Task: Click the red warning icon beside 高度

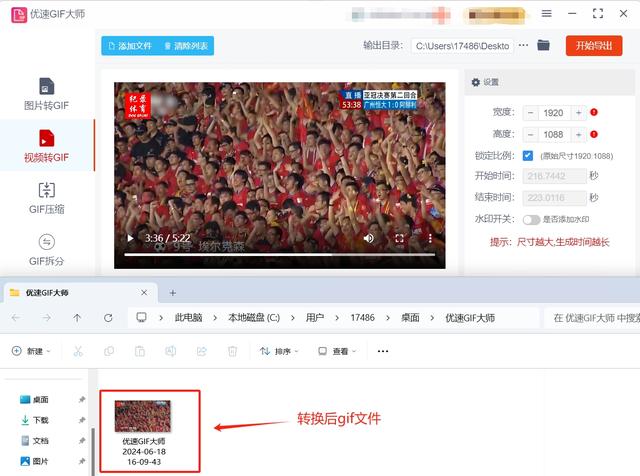Action: pyautogui.click(x=594, y=134)
